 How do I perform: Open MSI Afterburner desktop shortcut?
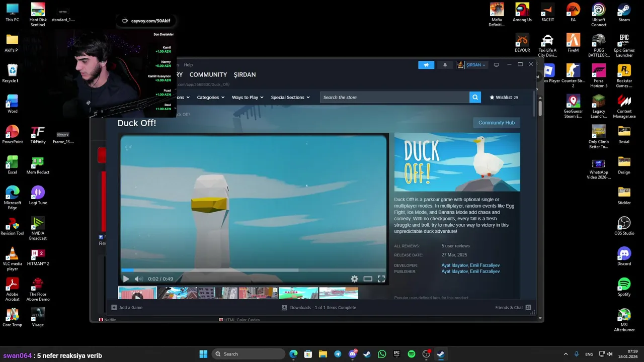click(x=624, y=320)
